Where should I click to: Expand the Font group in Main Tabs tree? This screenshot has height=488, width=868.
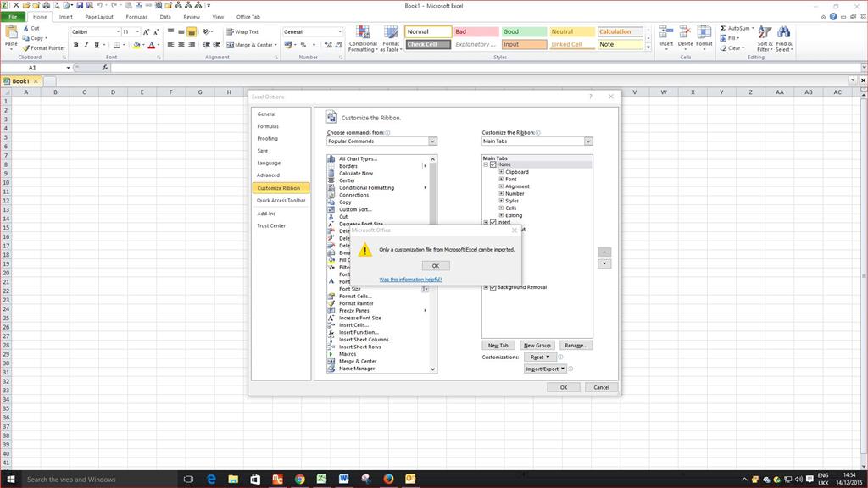point(501,180)
